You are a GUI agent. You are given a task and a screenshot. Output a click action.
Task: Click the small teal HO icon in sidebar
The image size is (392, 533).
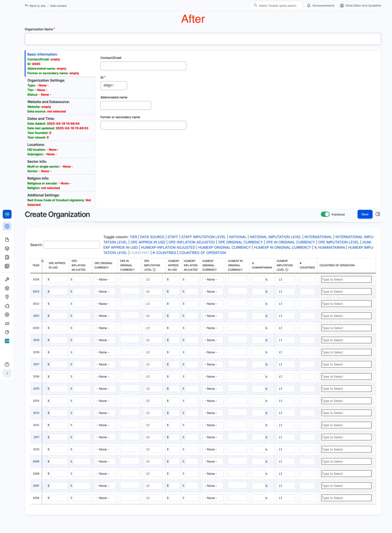pyautogui.click(x=7, y=341)
